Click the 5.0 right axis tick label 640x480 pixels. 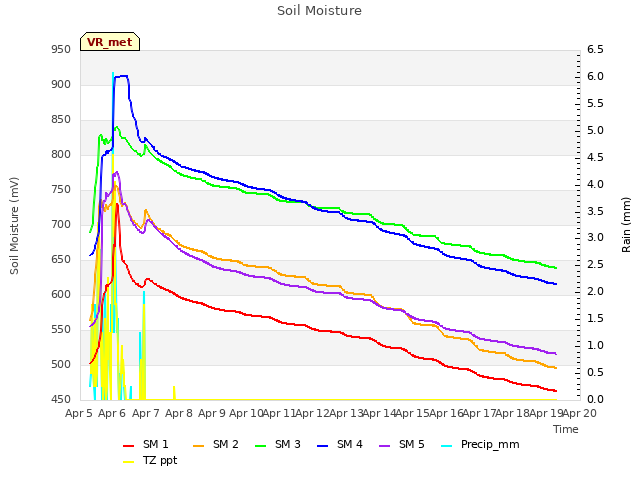(595, 131)
